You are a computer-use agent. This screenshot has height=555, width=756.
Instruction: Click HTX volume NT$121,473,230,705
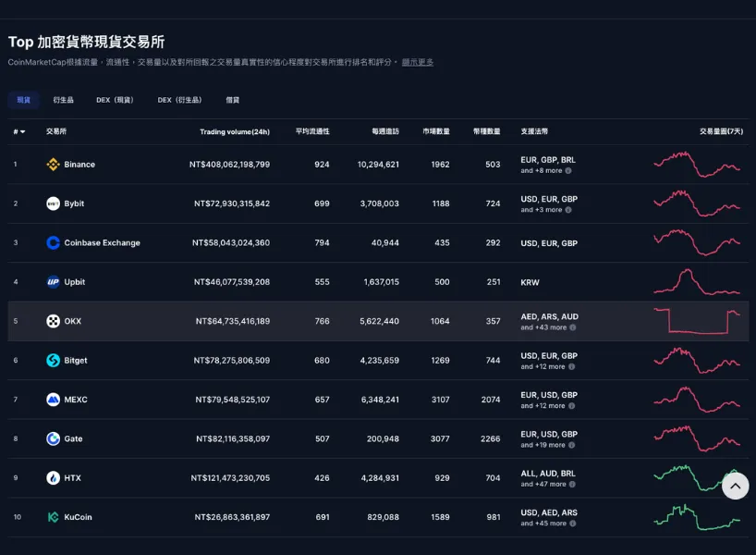point(230,478)
